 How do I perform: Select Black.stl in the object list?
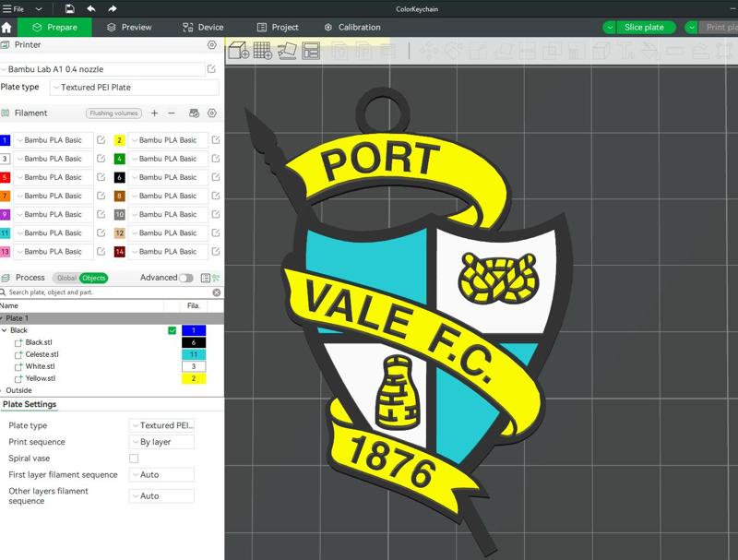(39, 342)
